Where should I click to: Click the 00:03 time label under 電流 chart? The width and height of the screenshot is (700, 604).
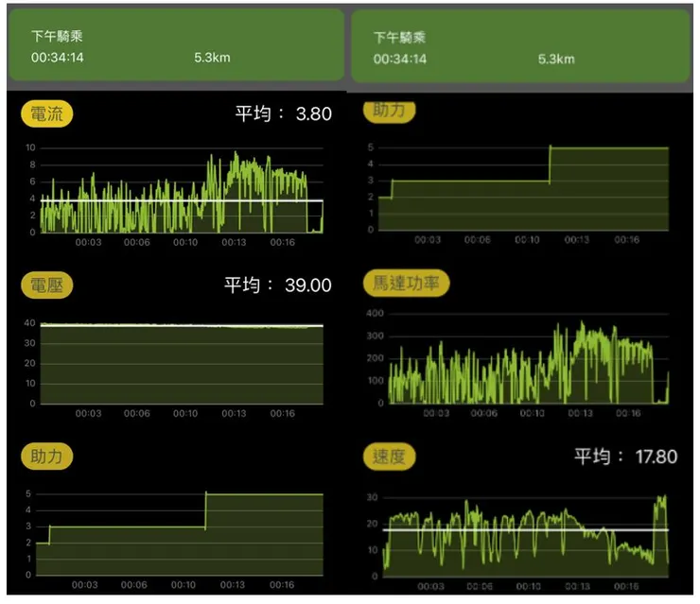pos(88,243)
